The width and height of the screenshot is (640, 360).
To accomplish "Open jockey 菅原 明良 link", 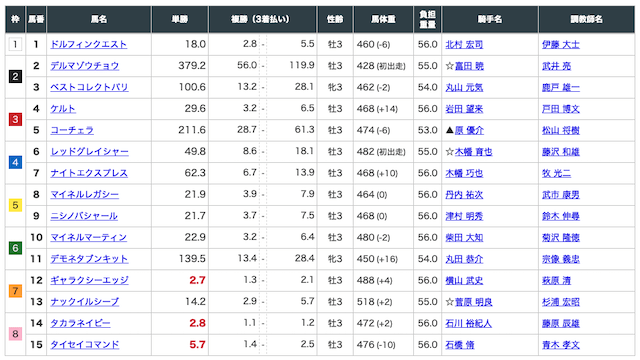I will (x=473, y=302).
